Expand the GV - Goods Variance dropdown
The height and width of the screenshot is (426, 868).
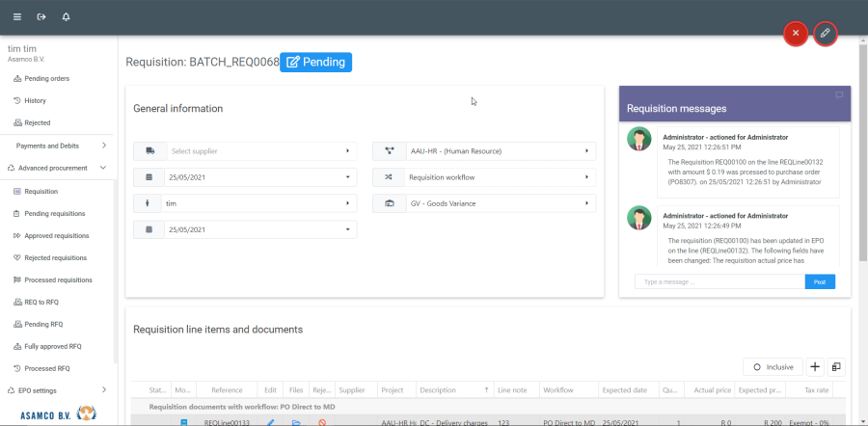483,204
